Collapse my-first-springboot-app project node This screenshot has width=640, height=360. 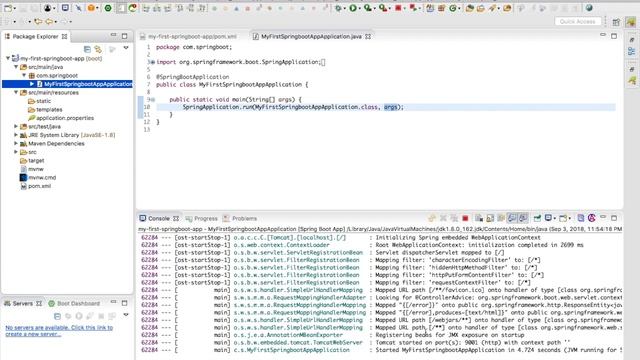tap(8, 58)
